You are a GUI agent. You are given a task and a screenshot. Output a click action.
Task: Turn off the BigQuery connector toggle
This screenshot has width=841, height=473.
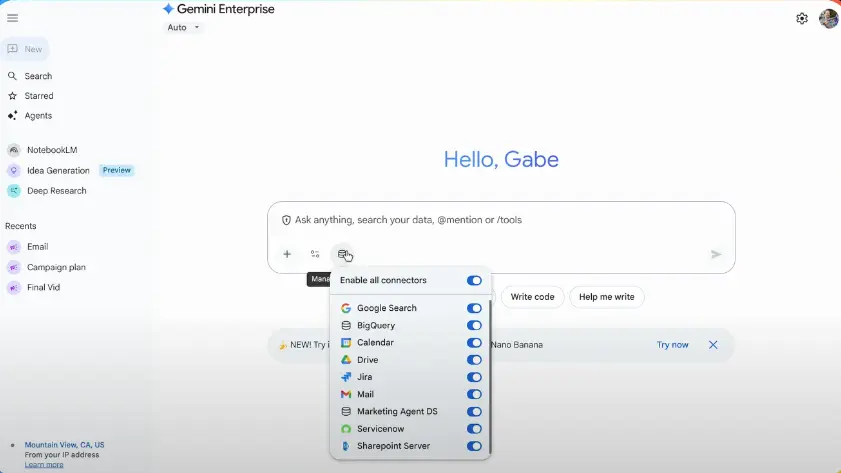pos(474,326)
